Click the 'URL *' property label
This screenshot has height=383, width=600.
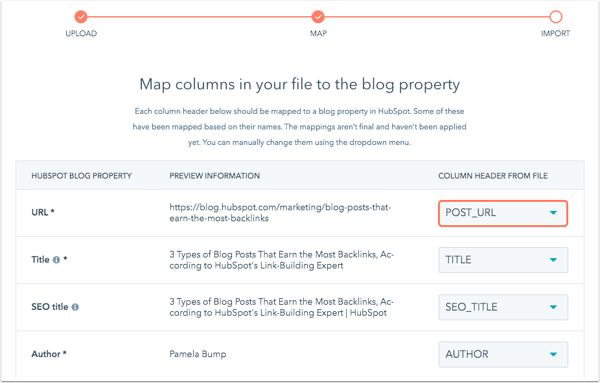coord(43,212)
